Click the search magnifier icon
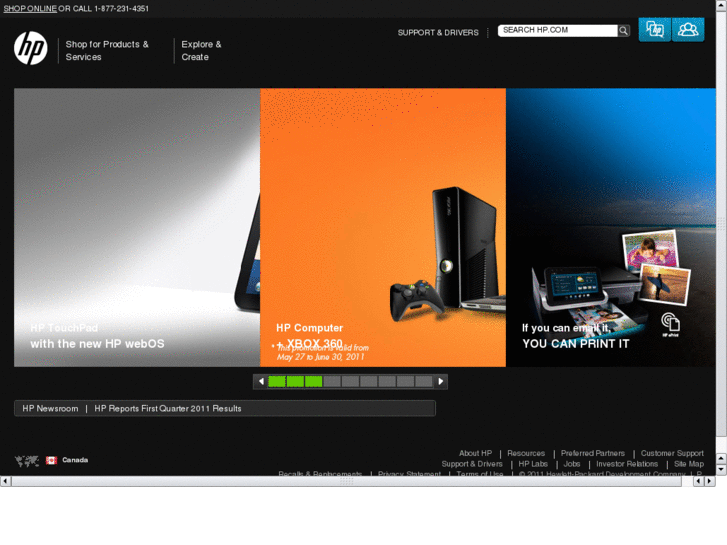The width and height of the screenshot is (727, 545). 624,31
